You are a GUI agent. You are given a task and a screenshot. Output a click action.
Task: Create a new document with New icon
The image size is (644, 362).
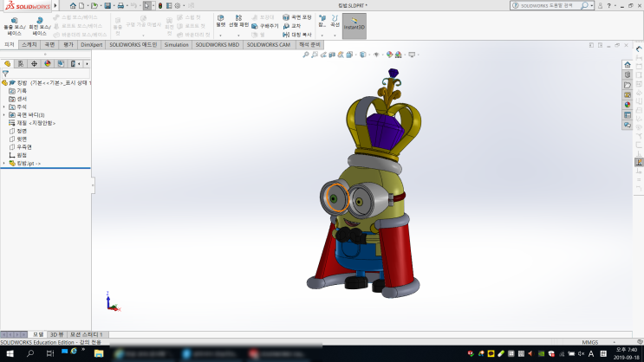[81, 6]
